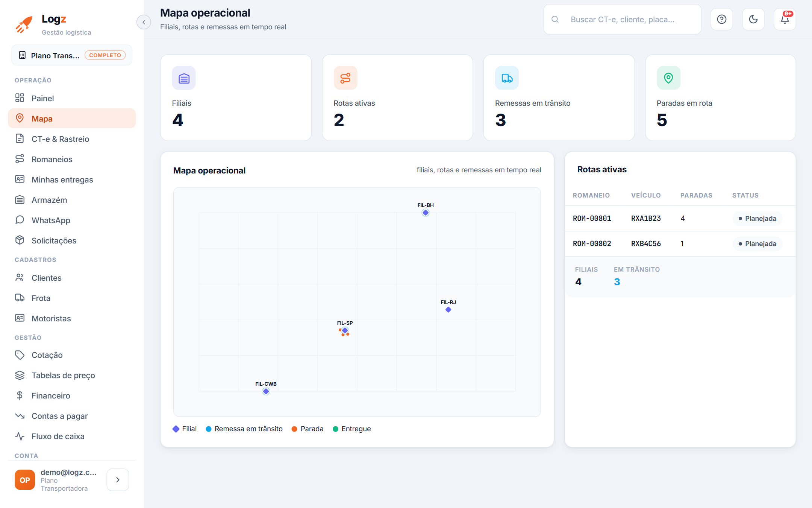
Task: Click vehicle plate RXA1B23
Action: tap(646, 218)
